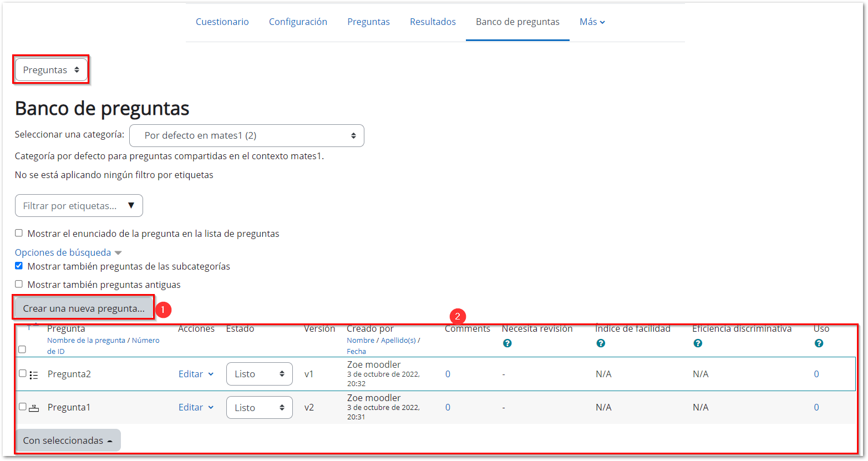The image size is (868, 461).
Task: Click the Comments column header
Action: point(468,329)
